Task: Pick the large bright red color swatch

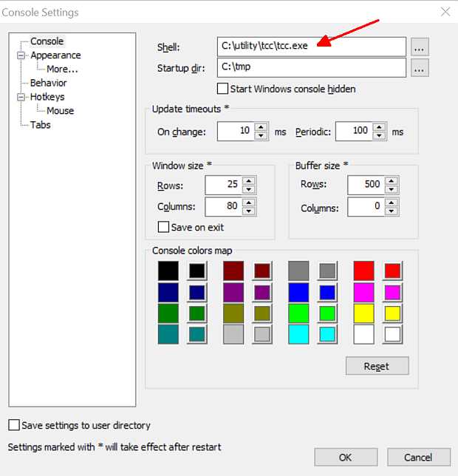Action: [363, 271]
